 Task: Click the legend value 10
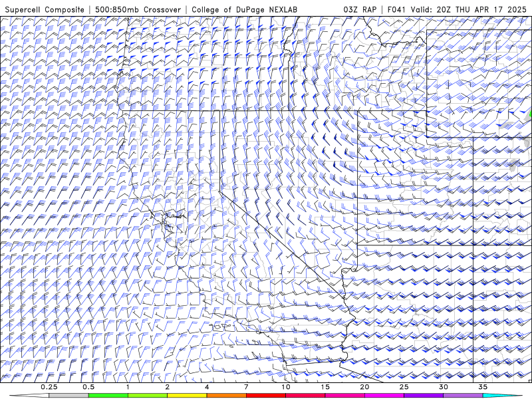coord(286,387)
